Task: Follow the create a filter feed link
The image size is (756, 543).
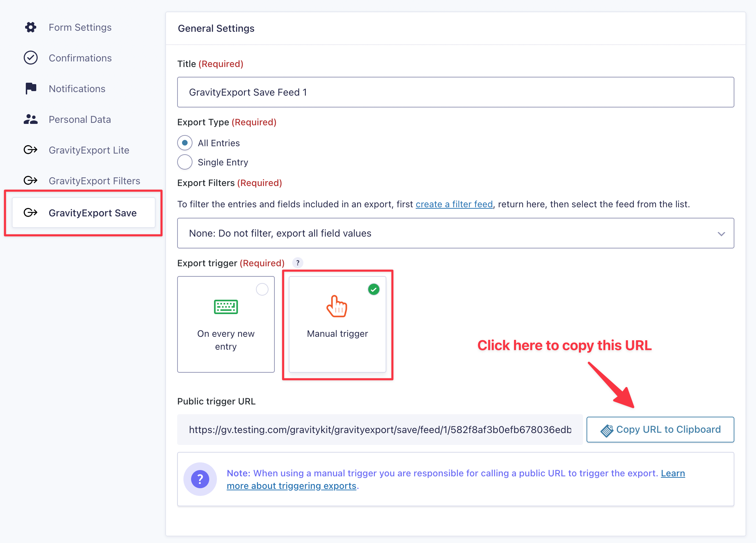Action: pyautogui.click(x=454, y=204)
